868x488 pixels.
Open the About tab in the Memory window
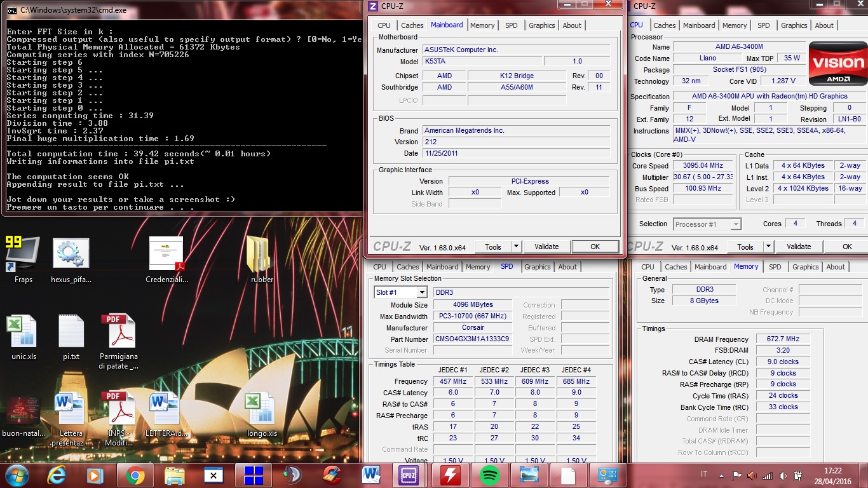click(836, 267)
